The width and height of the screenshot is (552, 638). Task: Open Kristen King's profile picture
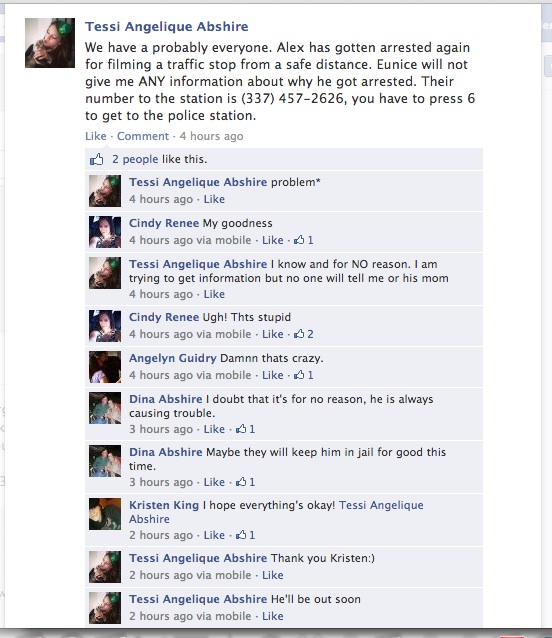click(105, 514)
